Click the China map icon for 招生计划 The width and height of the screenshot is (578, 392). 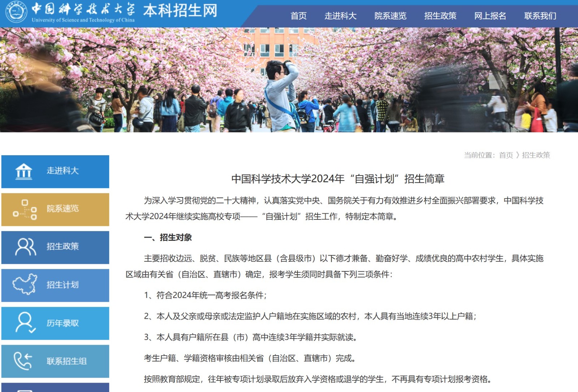(25, 284)
